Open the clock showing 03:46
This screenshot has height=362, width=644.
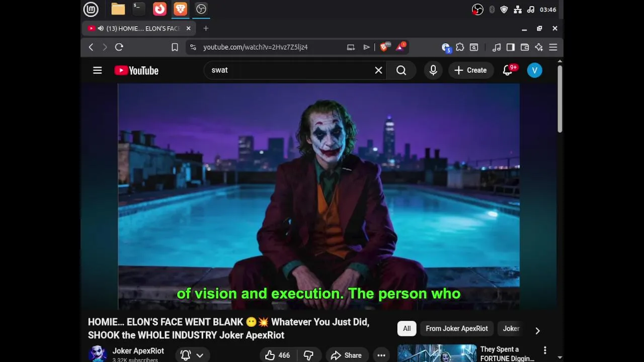point(548,10)
